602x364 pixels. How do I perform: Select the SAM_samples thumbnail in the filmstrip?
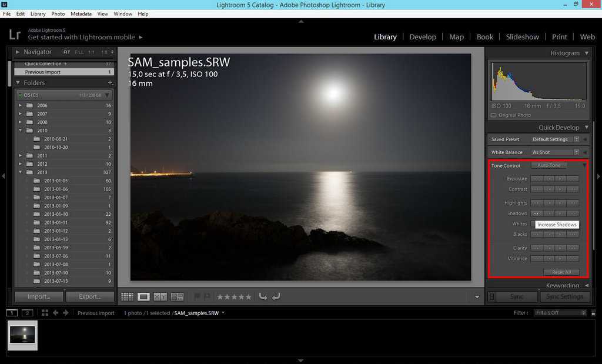[22, 335]
